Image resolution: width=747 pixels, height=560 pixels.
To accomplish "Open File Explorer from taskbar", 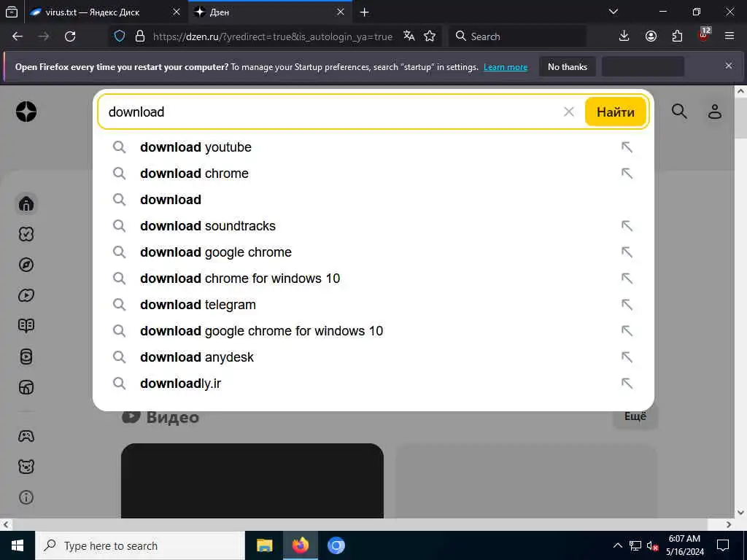I will 264,545.
